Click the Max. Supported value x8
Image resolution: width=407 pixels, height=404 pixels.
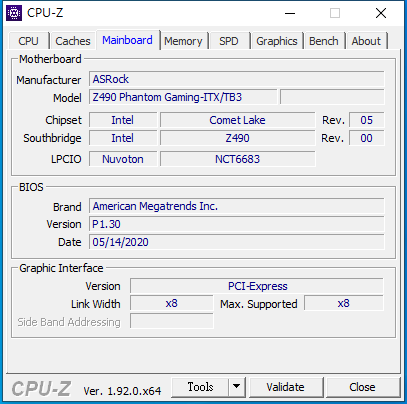coord(344,303)
